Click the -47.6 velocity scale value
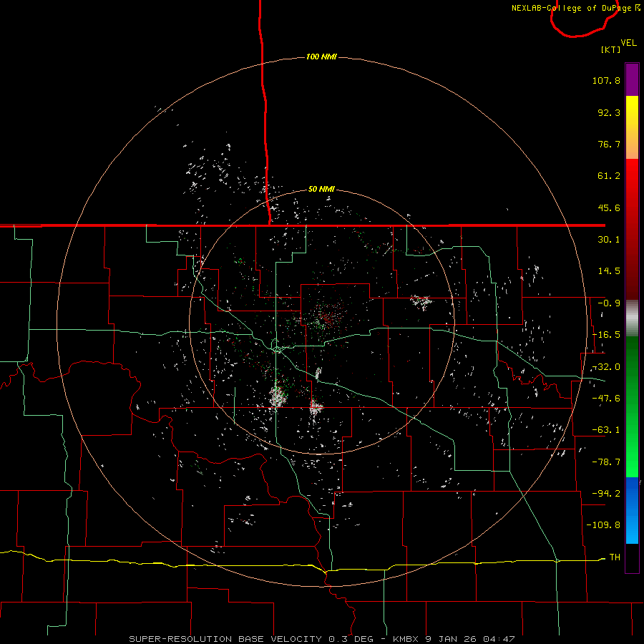 606,399
